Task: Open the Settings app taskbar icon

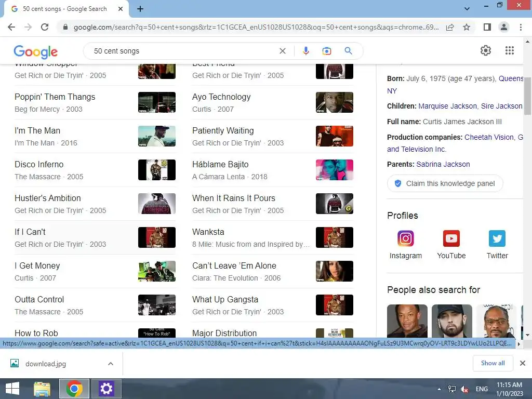Action: click(106, 389)
